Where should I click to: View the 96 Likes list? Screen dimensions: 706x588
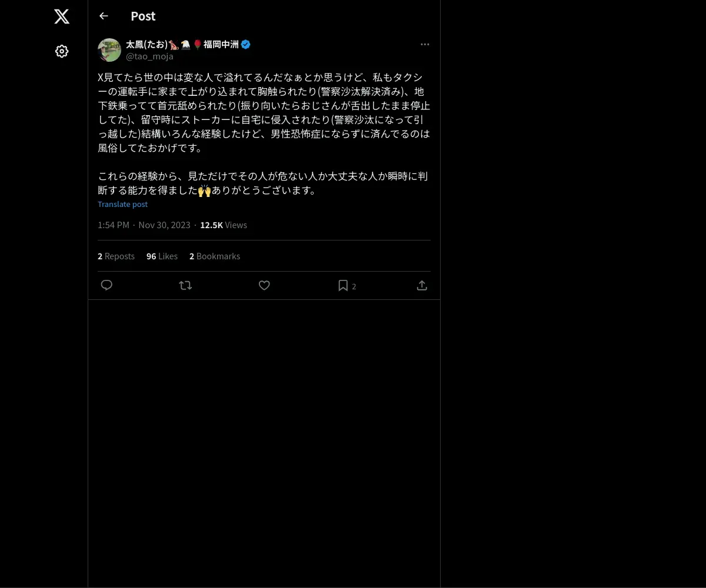[x=162, y=256]
